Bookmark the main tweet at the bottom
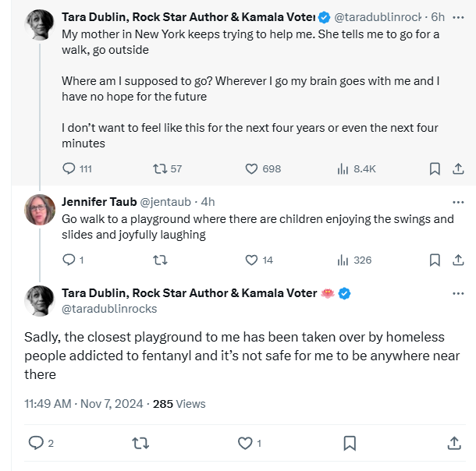The width and height of the screenshot is (476, 471). click(350, 443)
